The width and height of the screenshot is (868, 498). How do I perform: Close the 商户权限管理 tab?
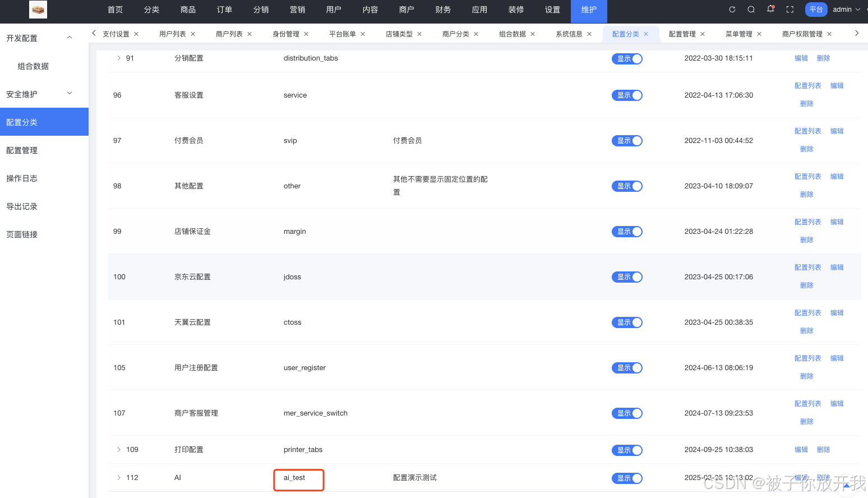point(829,34)
